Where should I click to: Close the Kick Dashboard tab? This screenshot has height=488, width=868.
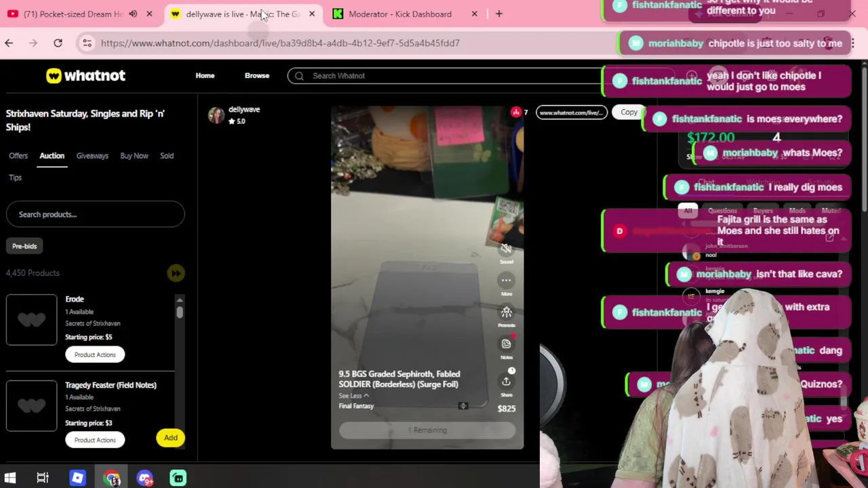tap(474, 14)
